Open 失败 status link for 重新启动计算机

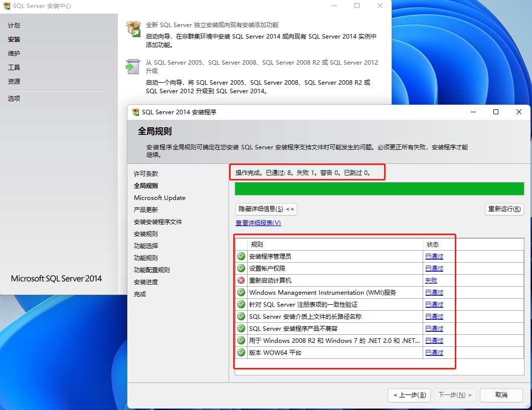[x=431, y=281]
